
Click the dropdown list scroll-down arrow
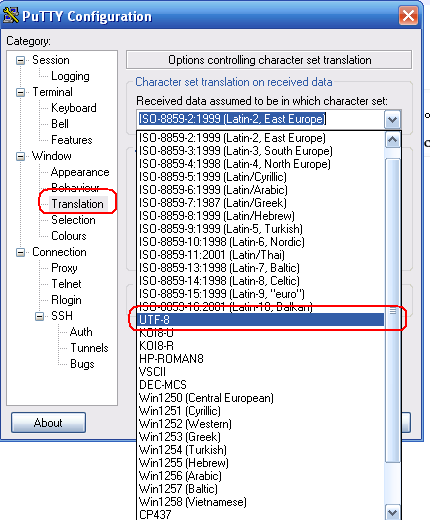392,513
